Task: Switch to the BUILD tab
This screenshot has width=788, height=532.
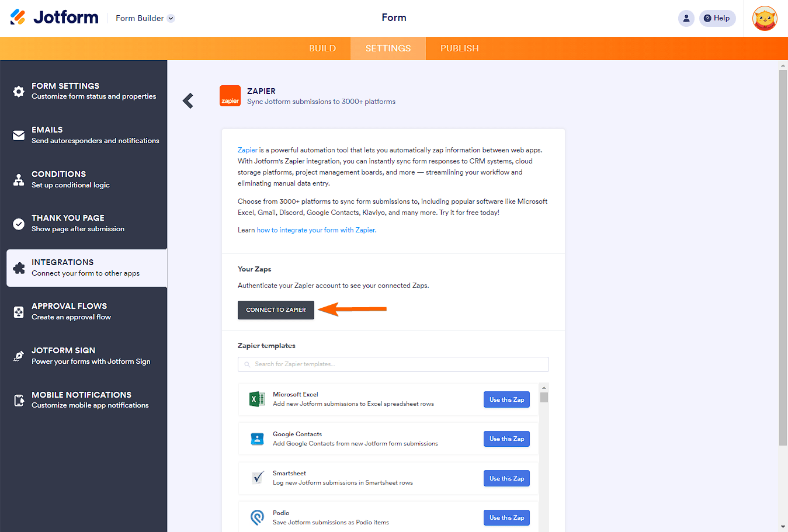Action: click(x=322, y=48)
